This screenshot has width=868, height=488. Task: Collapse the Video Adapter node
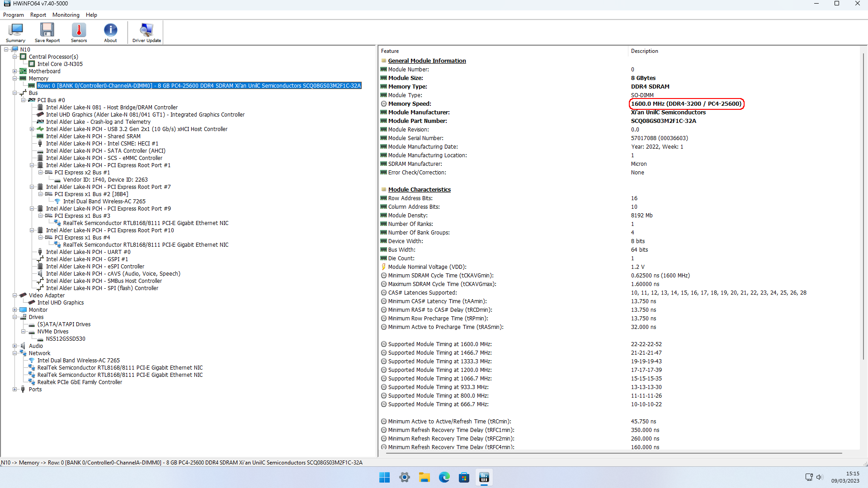(x=15, y=296)
